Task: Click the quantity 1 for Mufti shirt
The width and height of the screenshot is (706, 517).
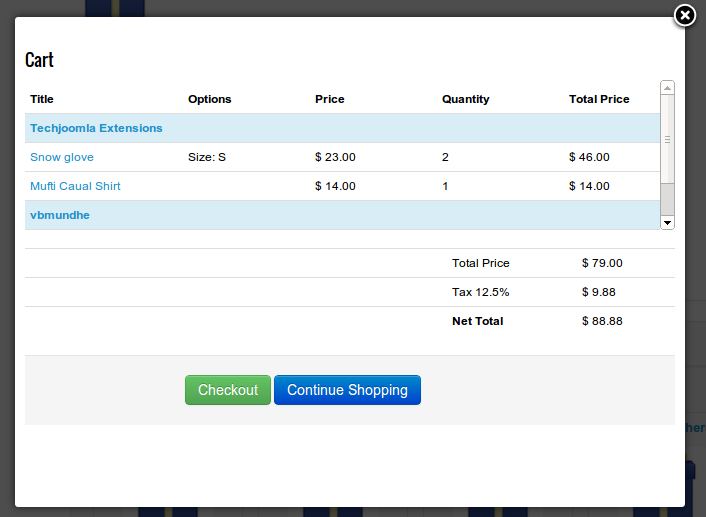Action: (x=445, y=186)
